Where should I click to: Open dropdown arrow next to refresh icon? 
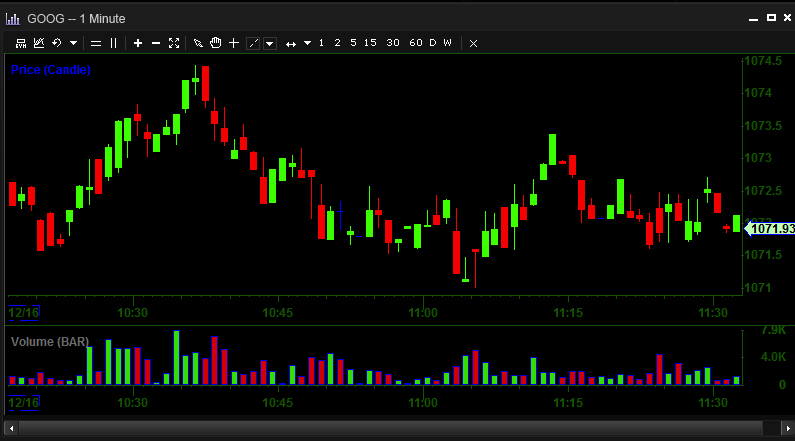tap(74, 43)
